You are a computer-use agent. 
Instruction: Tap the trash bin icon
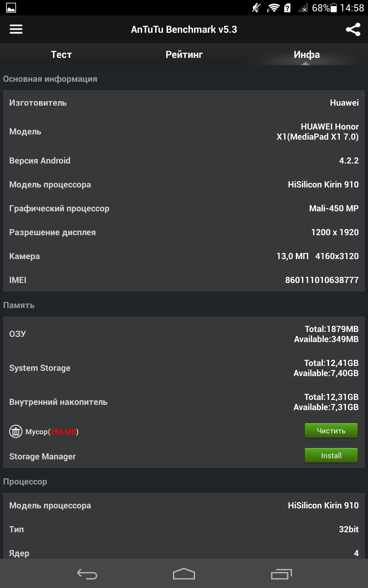tap(16, 432)
